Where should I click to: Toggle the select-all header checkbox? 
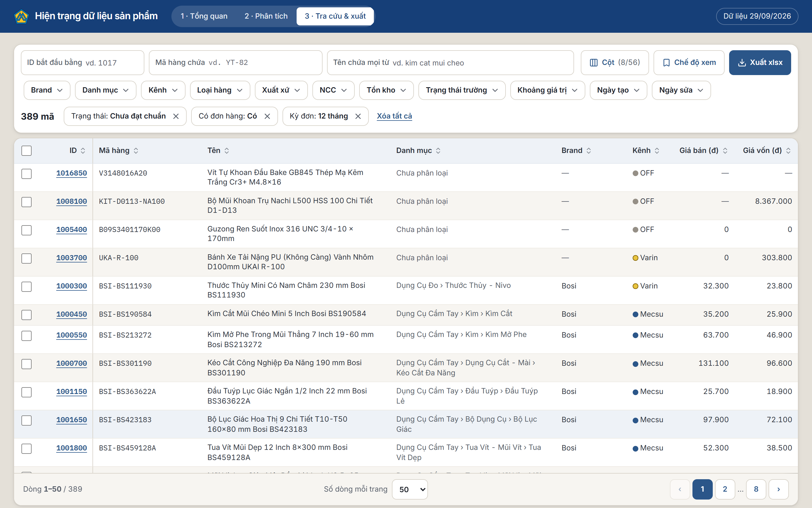(x=27, y=150)
